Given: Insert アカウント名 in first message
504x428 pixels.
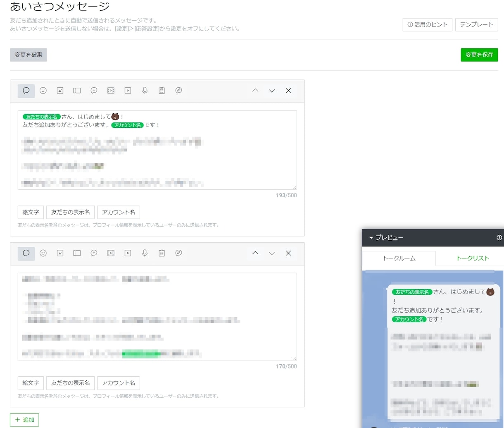Looking at the screenshot, I should (119, 212).
